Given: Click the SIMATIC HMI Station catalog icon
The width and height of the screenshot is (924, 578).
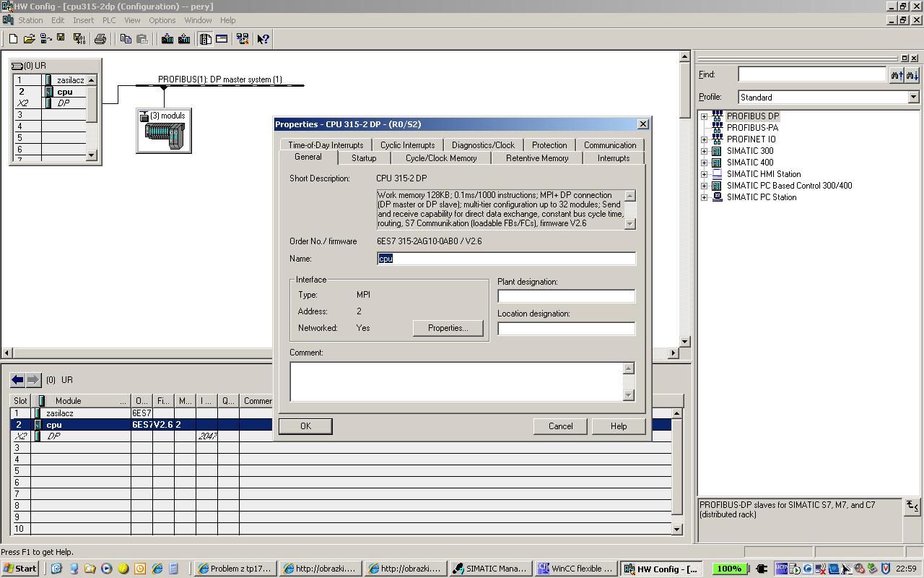Looking at the screenshot, I should [x=717, y=173].
